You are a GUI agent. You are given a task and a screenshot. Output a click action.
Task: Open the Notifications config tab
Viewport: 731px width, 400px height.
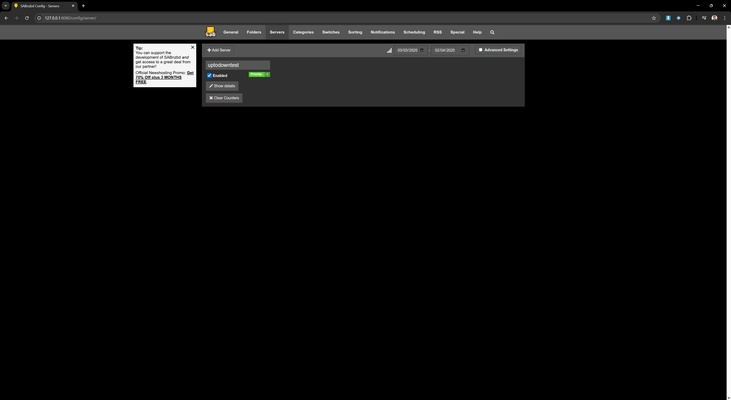pyautogui.click(x=383, y=32)
